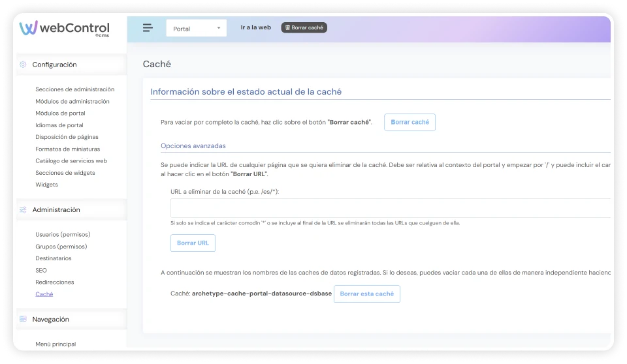Click the Administración sliders icon
Image resolution: width=627 pixels, height=364 pixels.
pos(23,210)
